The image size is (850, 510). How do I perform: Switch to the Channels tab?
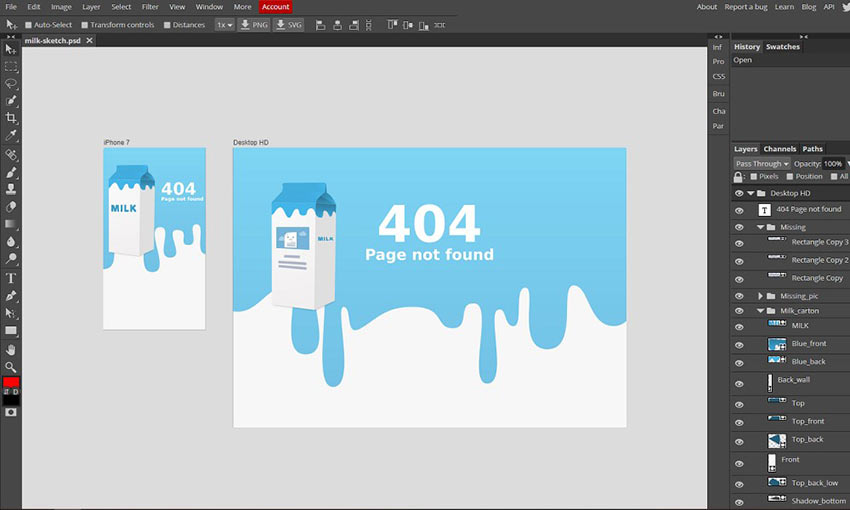pyautogui.click(x=779, y=149)
